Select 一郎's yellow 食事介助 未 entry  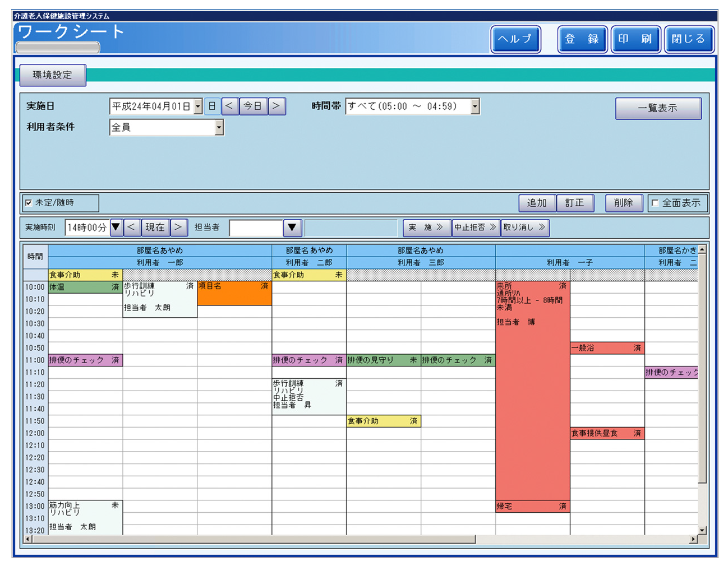tap(85, 275)
